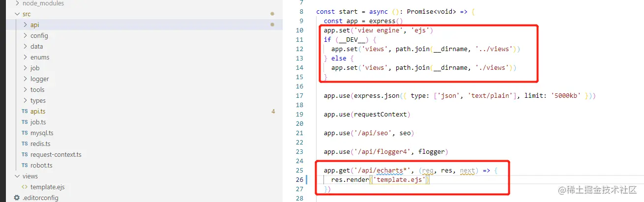Image resolution: width=644 pixels, height=202 pixels.
Task: Expand the node_modules folder chevron
Action: 18,3
